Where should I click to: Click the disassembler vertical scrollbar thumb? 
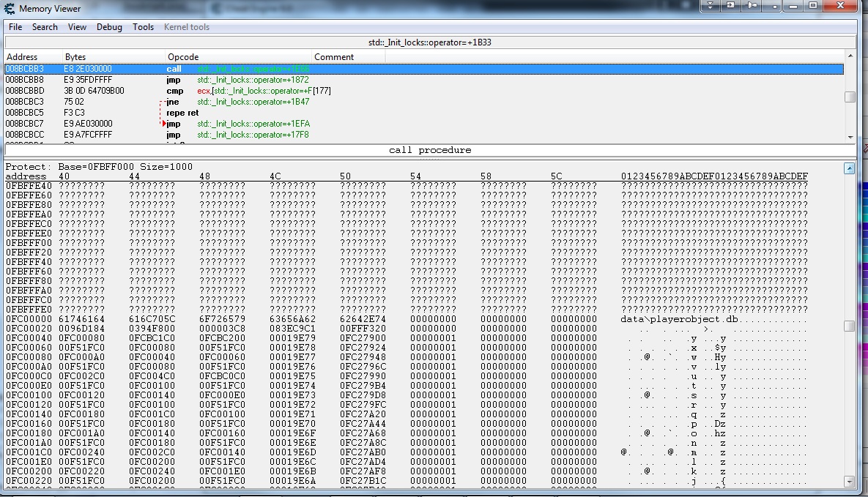(850, 97)
